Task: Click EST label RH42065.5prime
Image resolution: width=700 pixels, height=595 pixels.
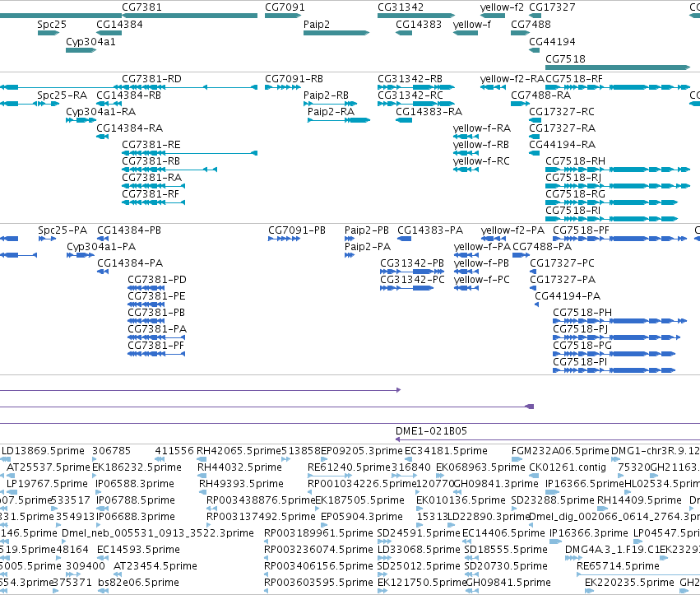Action: (x=239, y=451)
